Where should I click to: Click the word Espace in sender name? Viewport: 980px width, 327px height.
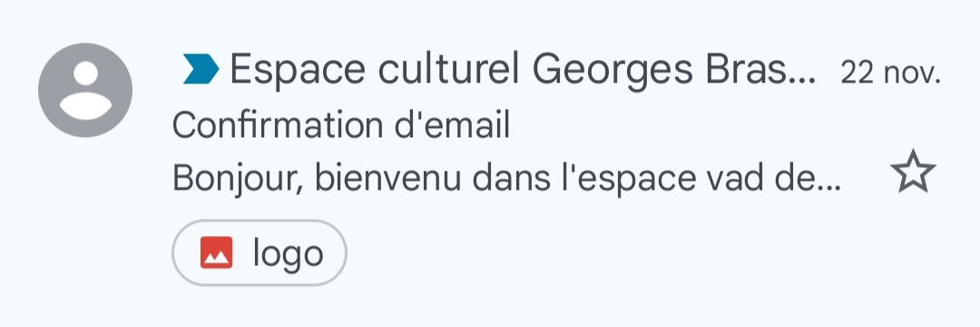[298, 71]
